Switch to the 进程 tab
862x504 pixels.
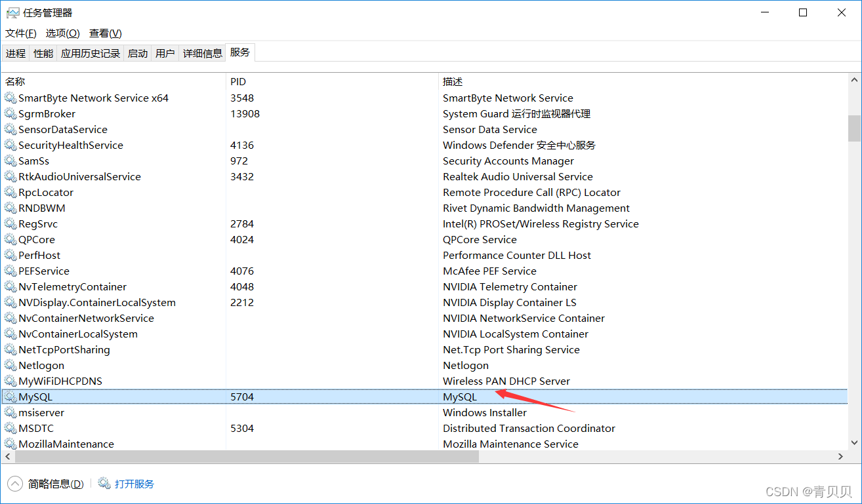coord(16,54)
